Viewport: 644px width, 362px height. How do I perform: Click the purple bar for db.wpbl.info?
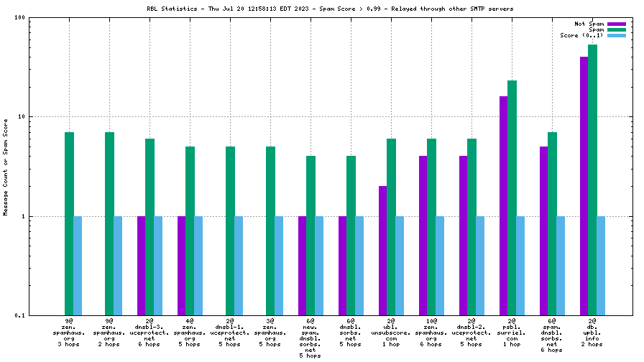point(584,185)
